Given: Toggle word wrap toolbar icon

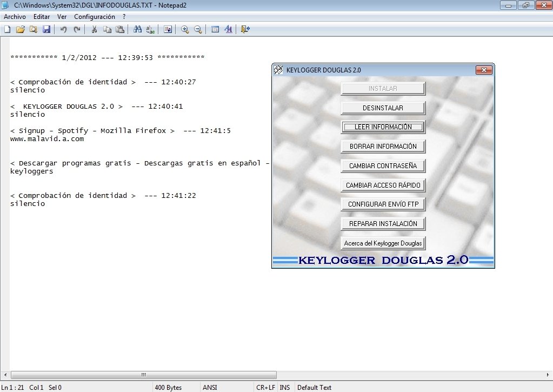Looking at the screenshot, I should pos(168,30).
